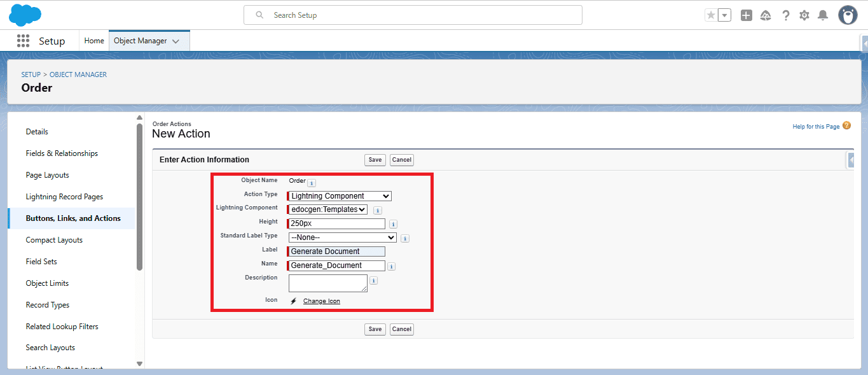Click the OBJECT MANAGER breadcrumb link
Screen dimensions: 868x375
pyautogui.click(x=78, y=74)
